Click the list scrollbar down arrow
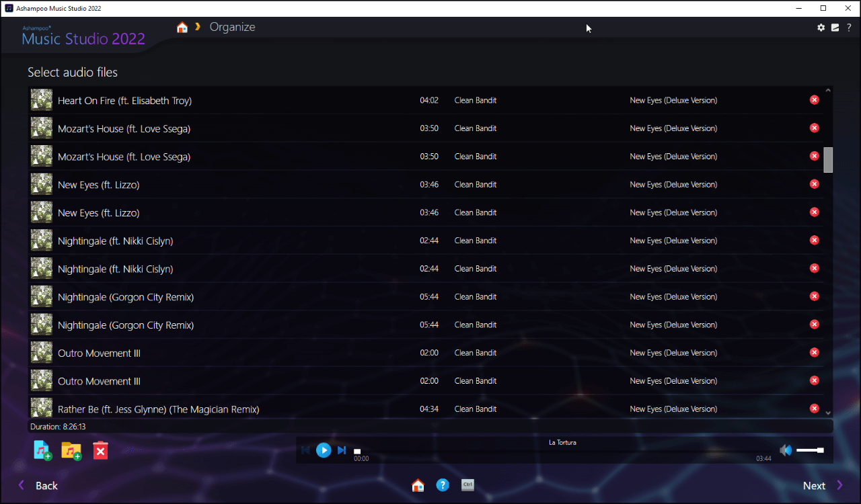 [828, 413]
